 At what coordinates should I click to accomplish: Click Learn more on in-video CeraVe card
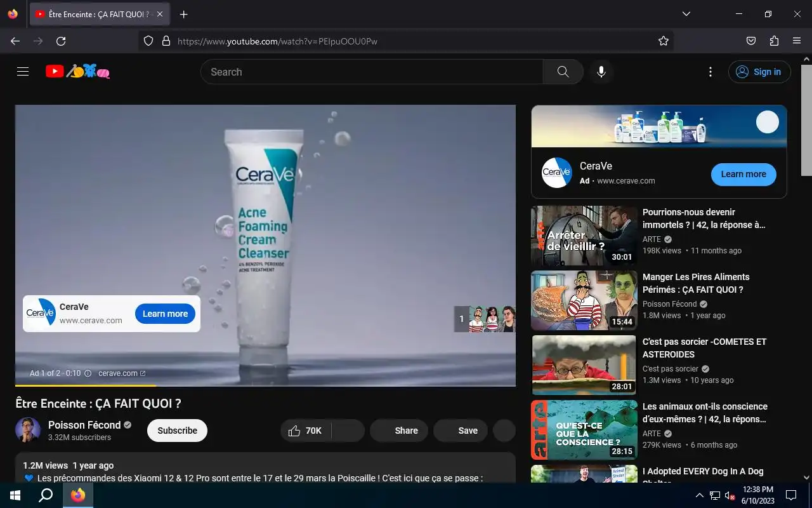[x=165, y=314]
